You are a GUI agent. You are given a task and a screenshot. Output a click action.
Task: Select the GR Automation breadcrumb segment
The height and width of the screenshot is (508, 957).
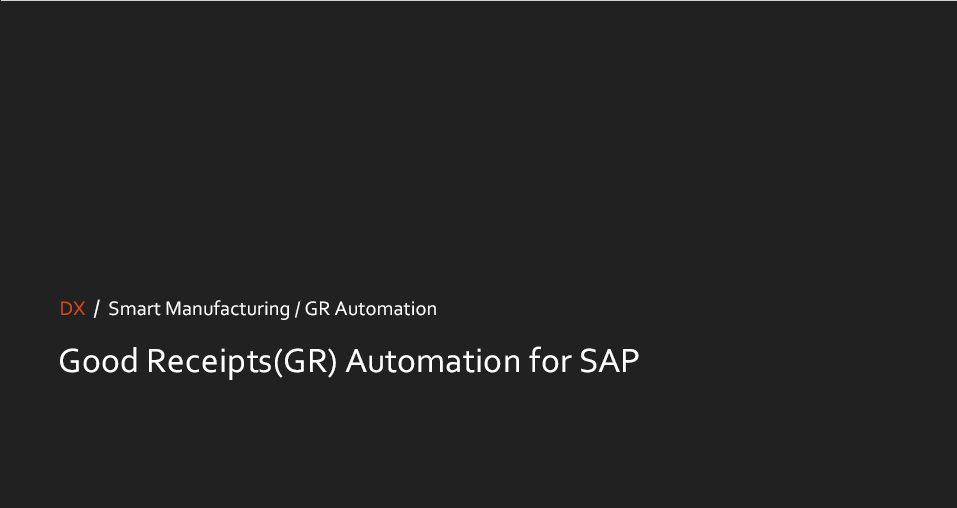tap(370, 308)
